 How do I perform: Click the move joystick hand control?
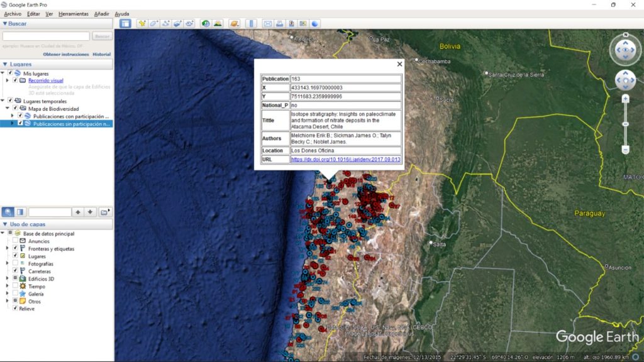[626, 80]
